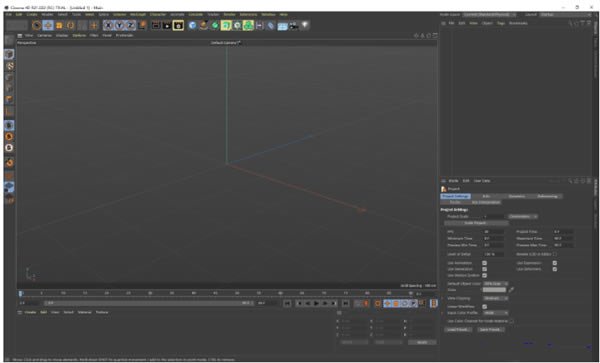Switch to the Referencing tab

click(547, 196)
